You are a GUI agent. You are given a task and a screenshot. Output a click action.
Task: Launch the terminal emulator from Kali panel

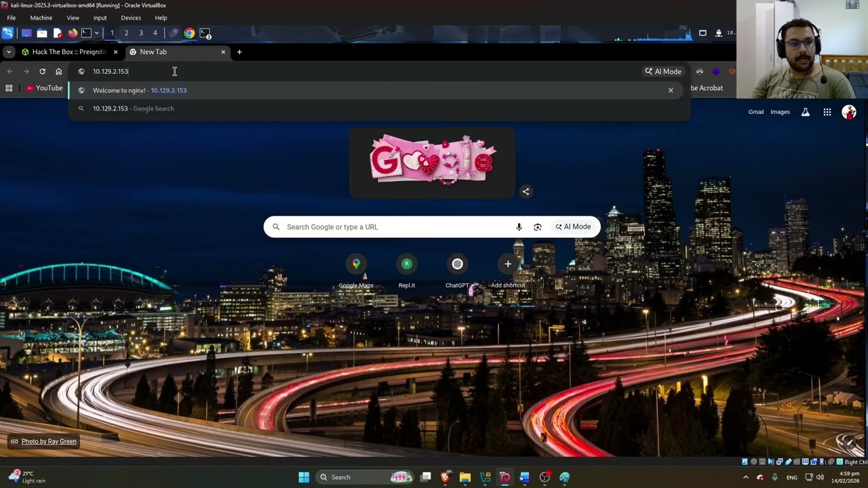point(86,33)
